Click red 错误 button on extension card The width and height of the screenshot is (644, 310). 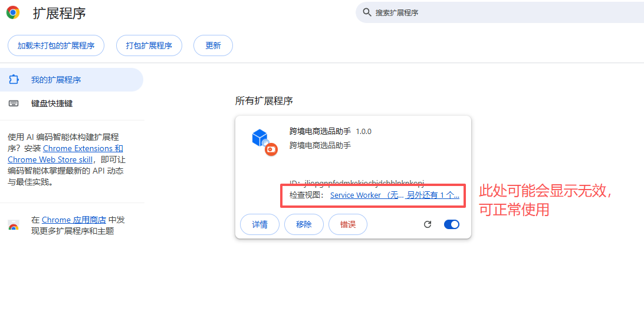(x=348, y=224)
